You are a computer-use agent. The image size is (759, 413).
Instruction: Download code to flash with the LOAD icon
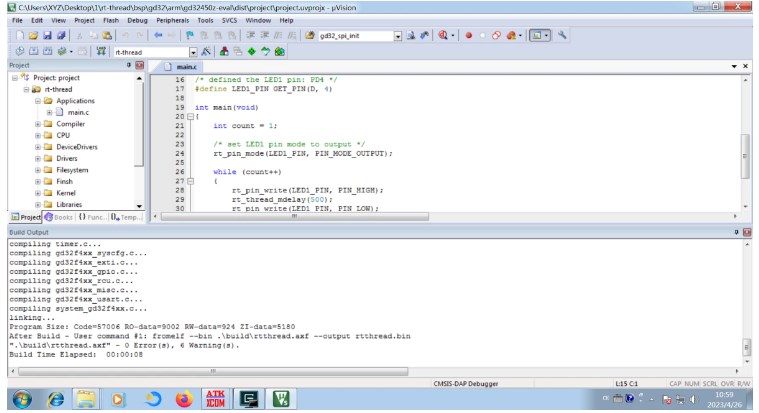(101, 51)
